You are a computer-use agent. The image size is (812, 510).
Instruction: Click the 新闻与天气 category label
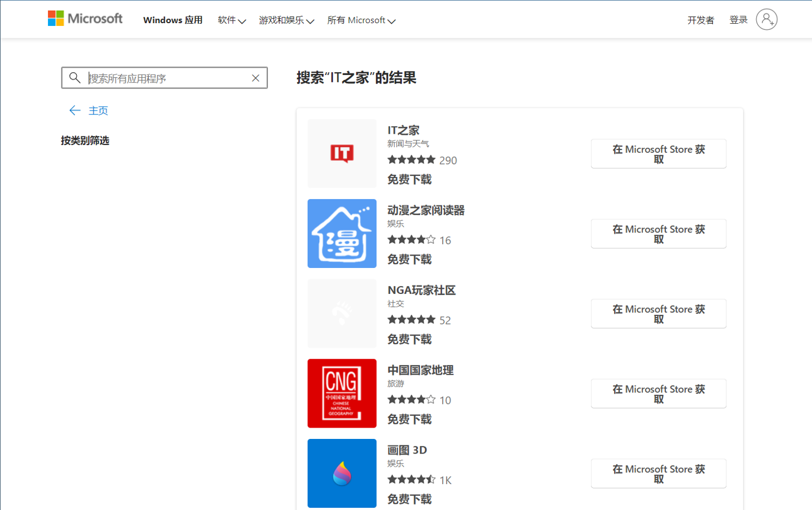pyautogui.click(x=408, y=144)
